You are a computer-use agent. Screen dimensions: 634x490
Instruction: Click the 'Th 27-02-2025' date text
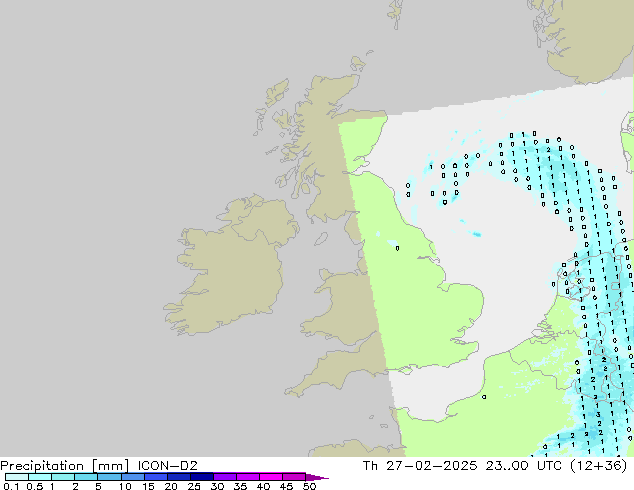coord(420,466)
